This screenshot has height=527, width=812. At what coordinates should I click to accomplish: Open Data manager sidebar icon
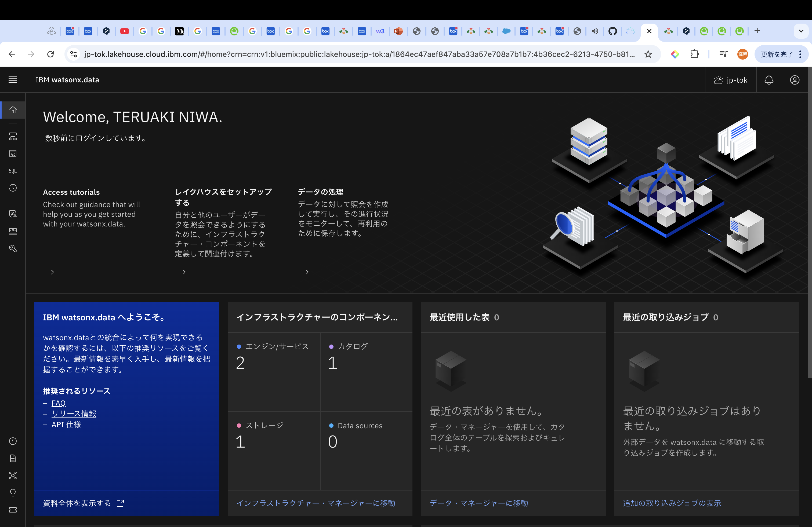pos(13,154)
